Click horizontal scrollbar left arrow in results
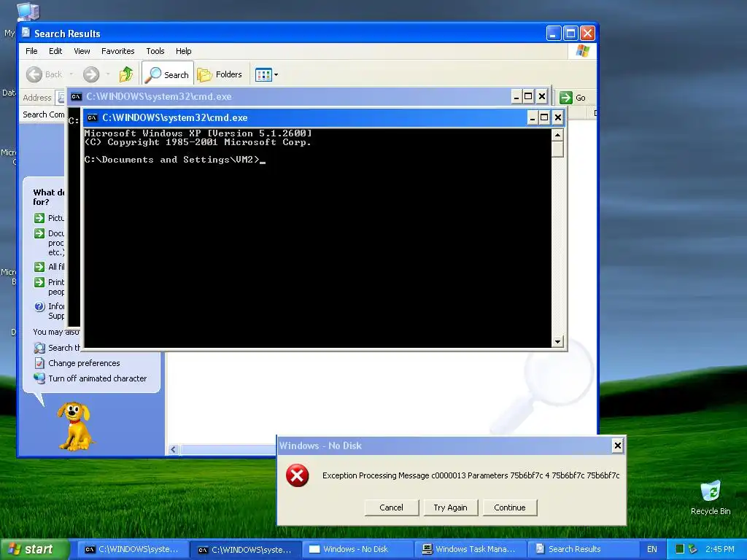Screen dimensions: 747x560 pos(174,449)
